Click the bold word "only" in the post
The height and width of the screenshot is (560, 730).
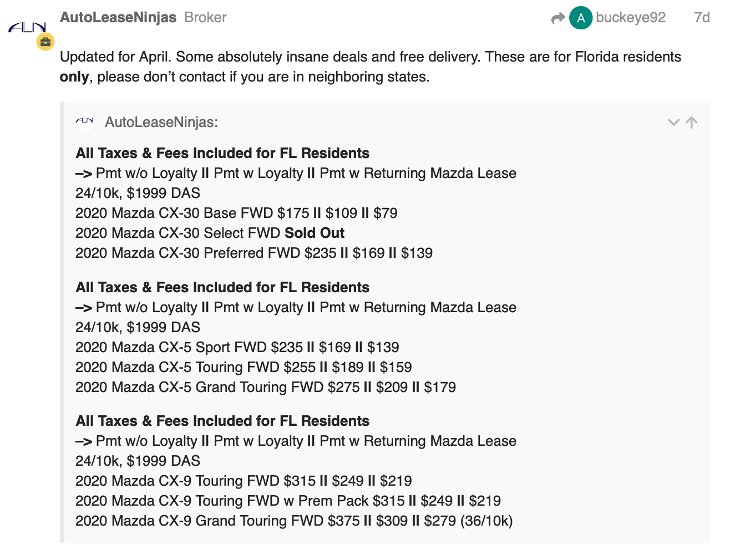[74, 77]
